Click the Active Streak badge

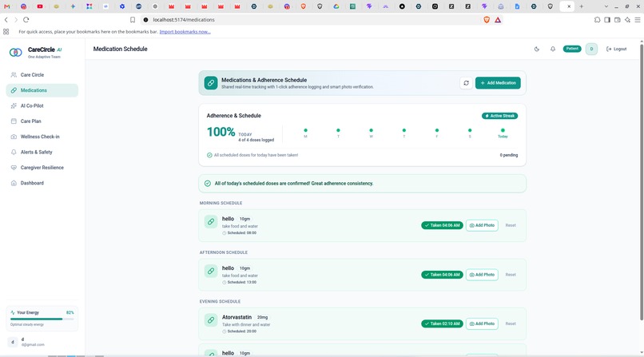pyautogui.click(x=500, y=116)
